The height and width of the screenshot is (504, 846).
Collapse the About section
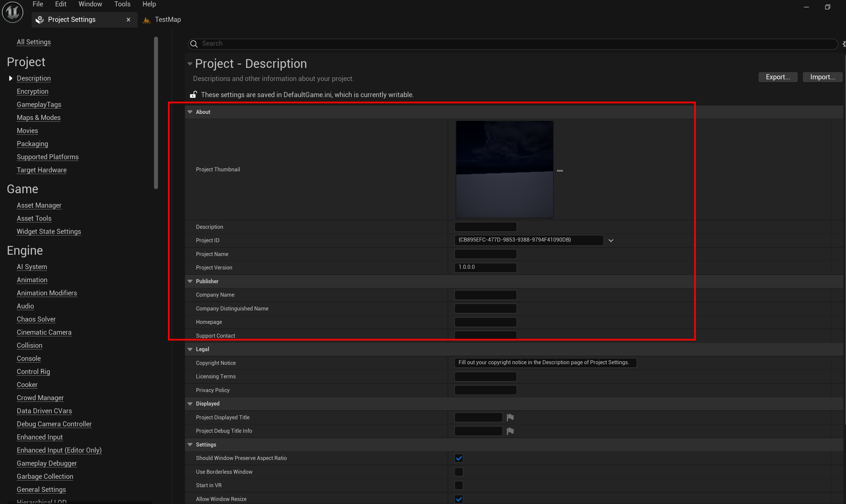(x=190, y=112)
